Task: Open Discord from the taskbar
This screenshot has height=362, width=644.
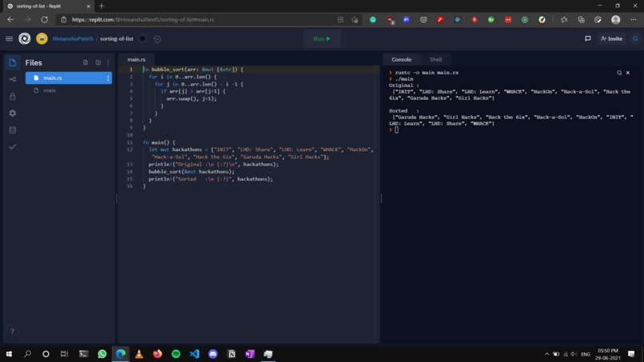Action: point(213,354)
